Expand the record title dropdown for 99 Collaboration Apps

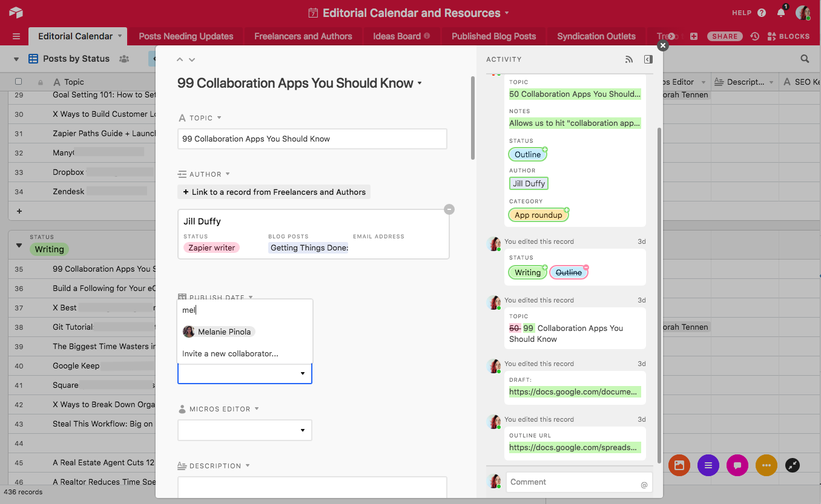tap(420, 83)
